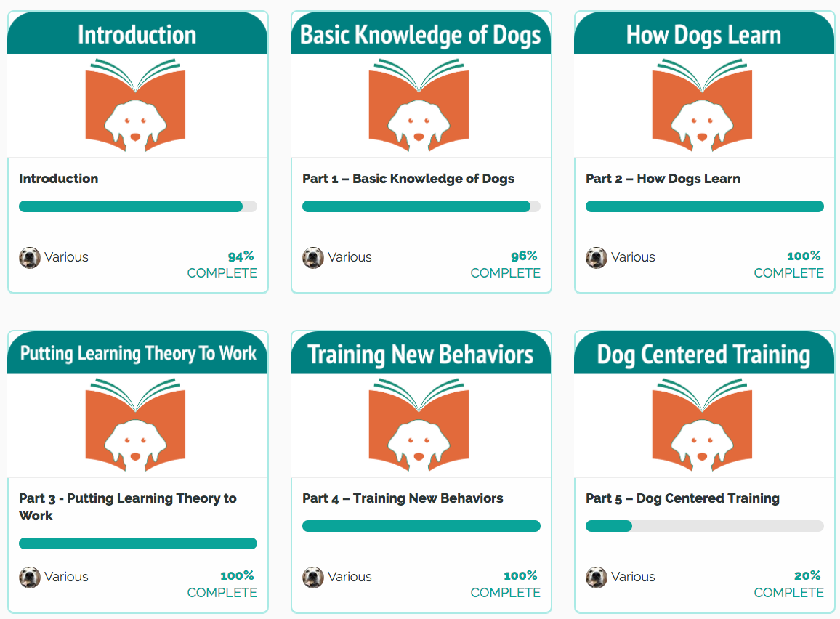Viewport: 840px width, 619px height.
Task: Open the Introduction course book icon
Action: point(136,105)
